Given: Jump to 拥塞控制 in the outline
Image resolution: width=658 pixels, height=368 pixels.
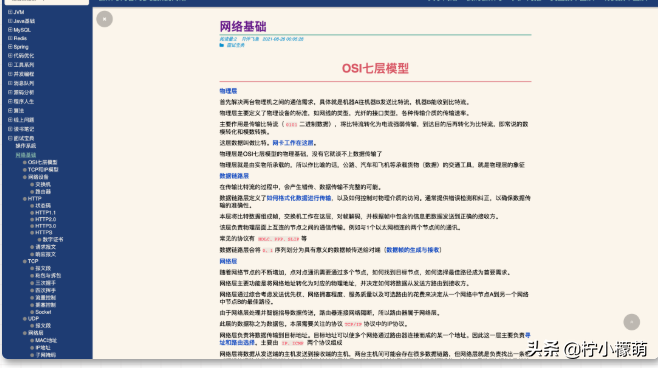Looking at the screenshot, I should tap(45, 305).
